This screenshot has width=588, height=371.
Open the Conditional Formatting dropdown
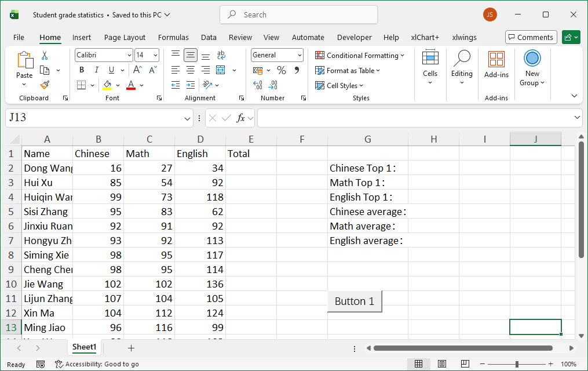(x=359, y=56)
